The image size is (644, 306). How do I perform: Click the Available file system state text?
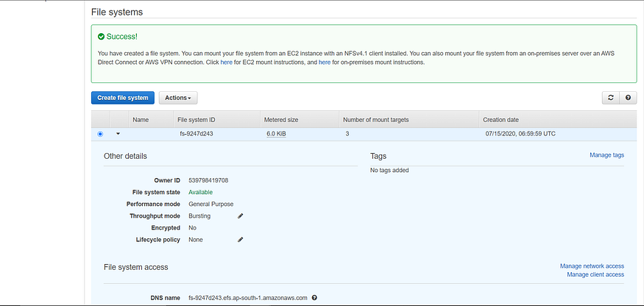coord(200,192)
